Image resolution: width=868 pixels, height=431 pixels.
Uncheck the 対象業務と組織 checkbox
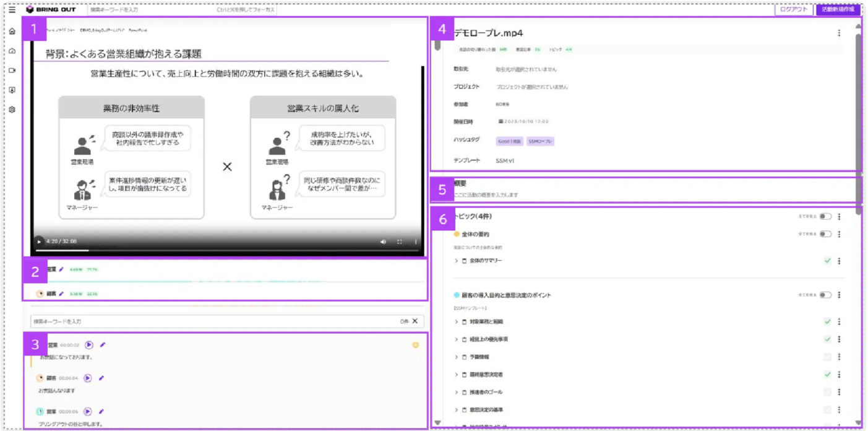827,322
